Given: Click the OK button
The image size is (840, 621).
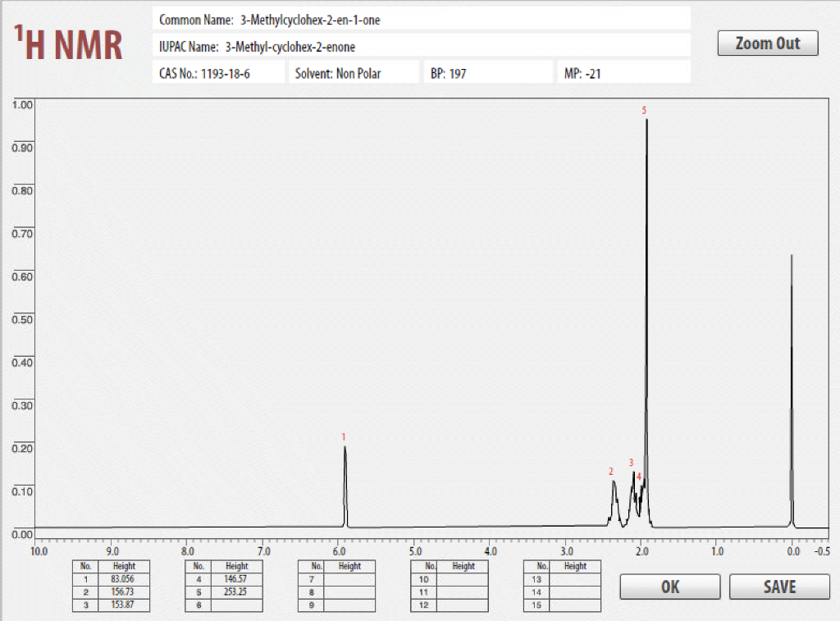Looking at the screenshot, I should [669, 587].
